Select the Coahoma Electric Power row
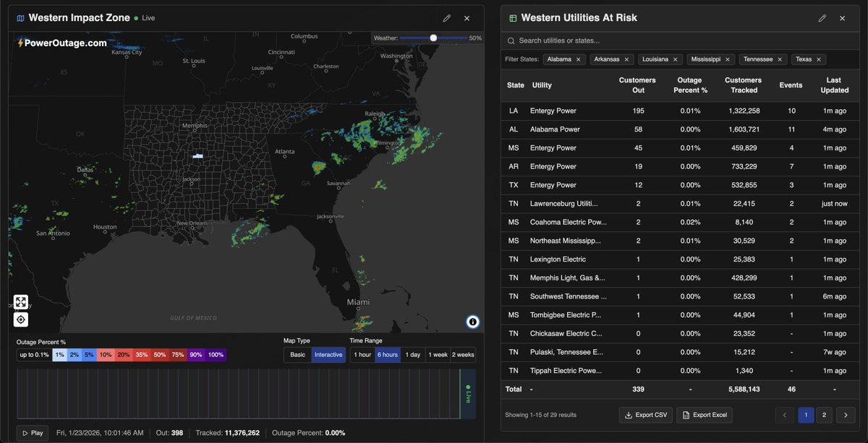This screenshot has height=443, width=868. click(679, 222)
